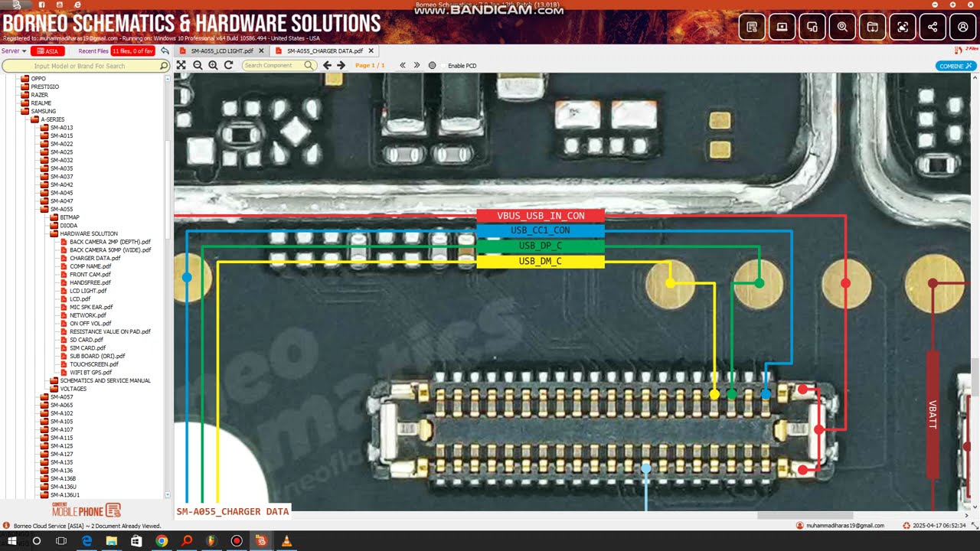Image resolution: width=980 pixels, height=551 pixels.
Task: Zoom out the schematic view
Action: coord(198,65)
